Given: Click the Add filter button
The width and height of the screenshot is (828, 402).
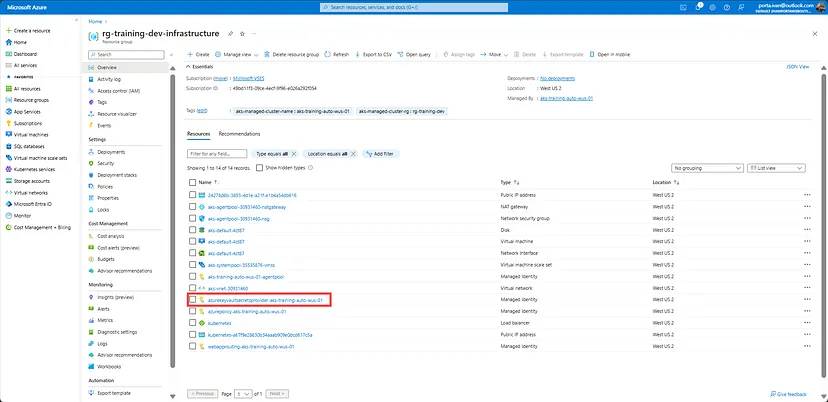Looking at the screenshot, I should coord(380,154).
